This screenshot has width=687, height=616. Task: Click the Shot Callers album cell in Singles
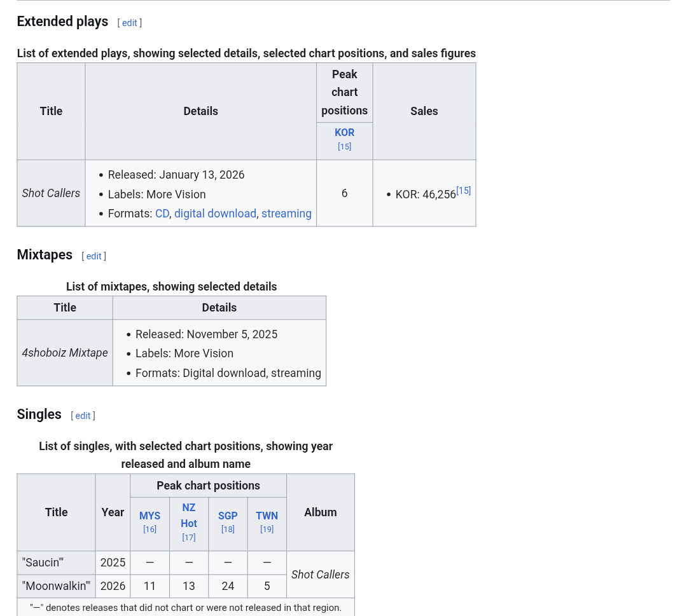(x=320, y=575)
